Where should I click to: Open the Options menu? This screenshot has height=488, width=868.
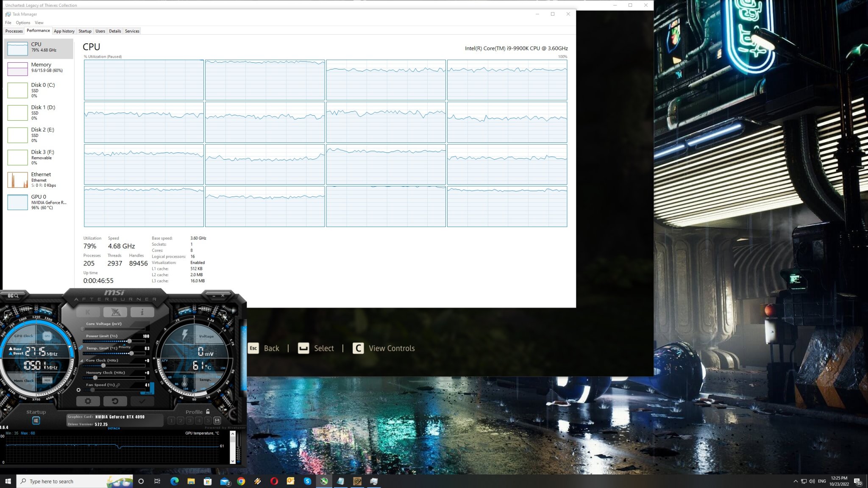click(x=23, y=22)
